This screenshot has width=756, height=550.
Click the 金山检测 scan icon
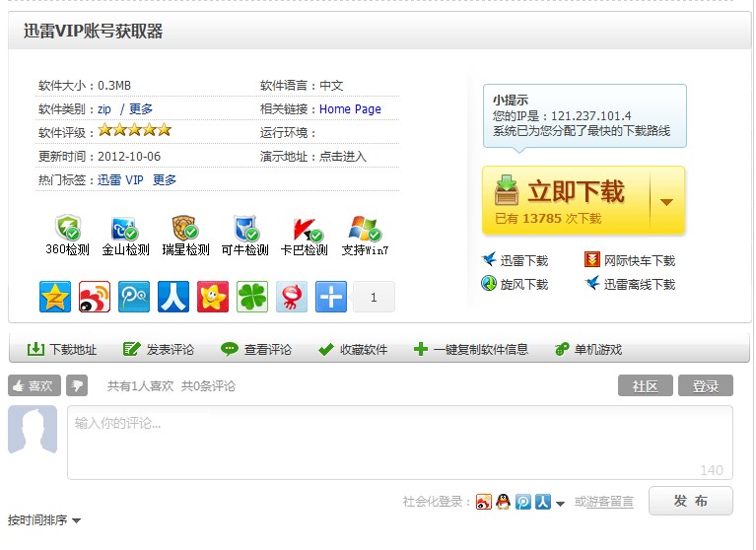pos(124,229)
